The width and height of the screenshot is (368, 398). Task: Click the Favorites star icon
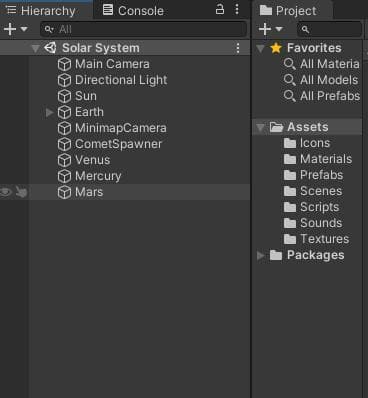coord(276,48)
